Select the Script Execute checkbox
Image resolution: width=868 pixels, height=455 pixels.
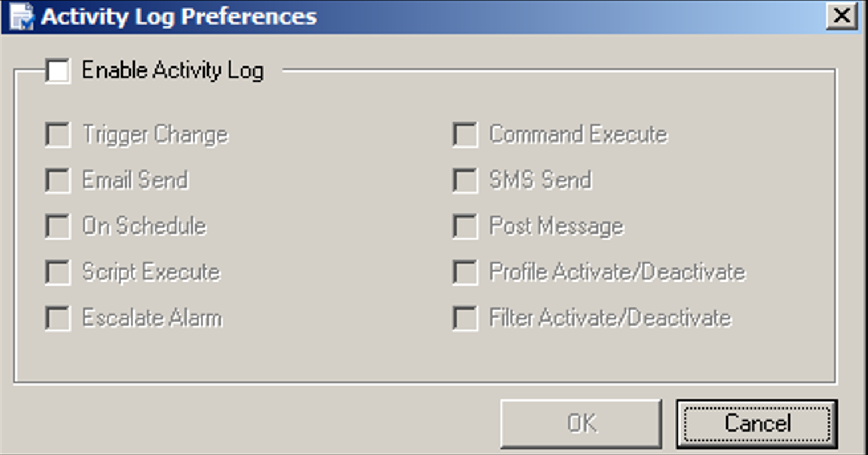pyautogui.click(x=58, y=272)
